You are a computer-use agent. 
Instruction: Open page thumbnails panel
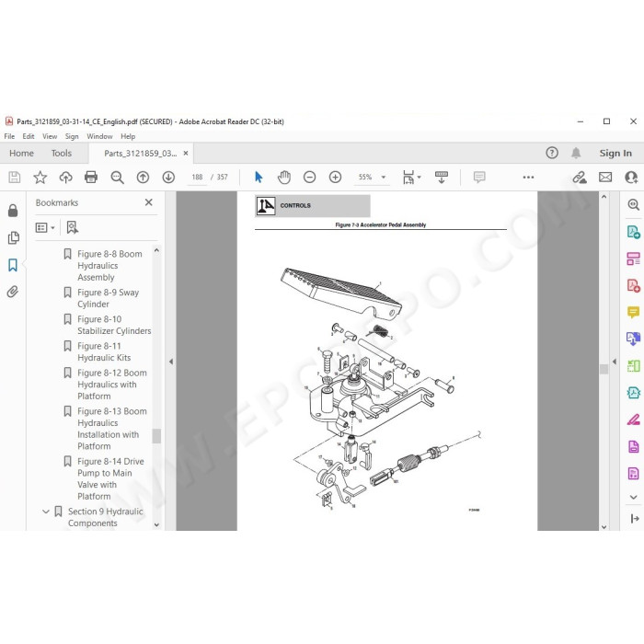coord(13,237)
